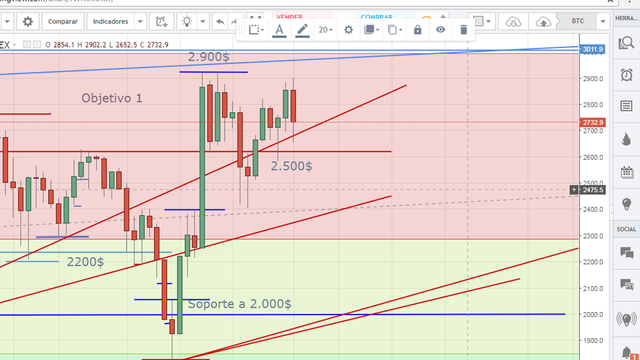
Task: Click second legend icon before OHLC values
Action: click(x=37, y=44)
